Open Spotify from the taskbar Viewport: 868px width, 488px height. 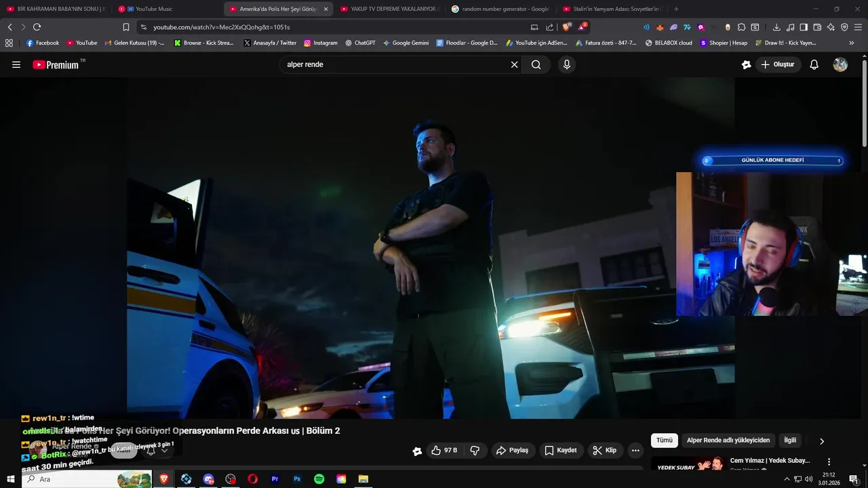[319, 479]
